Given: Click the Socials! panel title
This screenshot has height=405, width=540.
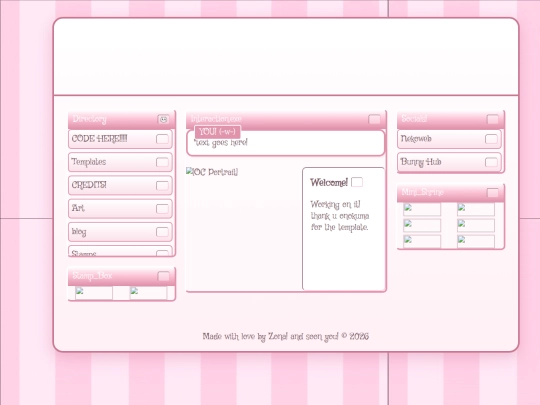Looking at the screenshot, I should [414, 118].
